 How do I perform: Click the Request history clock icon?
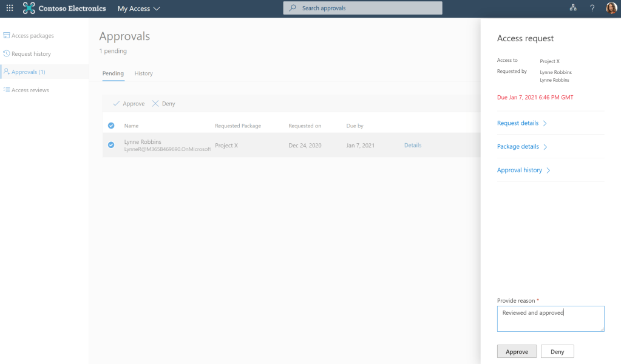coord(7,54)
